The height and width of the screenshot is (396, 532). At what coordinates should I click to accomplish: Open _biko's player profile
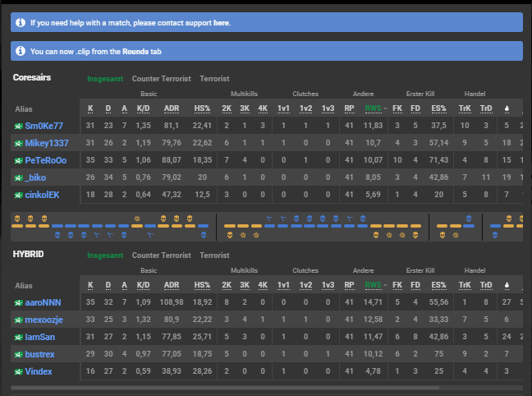[x=35, y=177]
